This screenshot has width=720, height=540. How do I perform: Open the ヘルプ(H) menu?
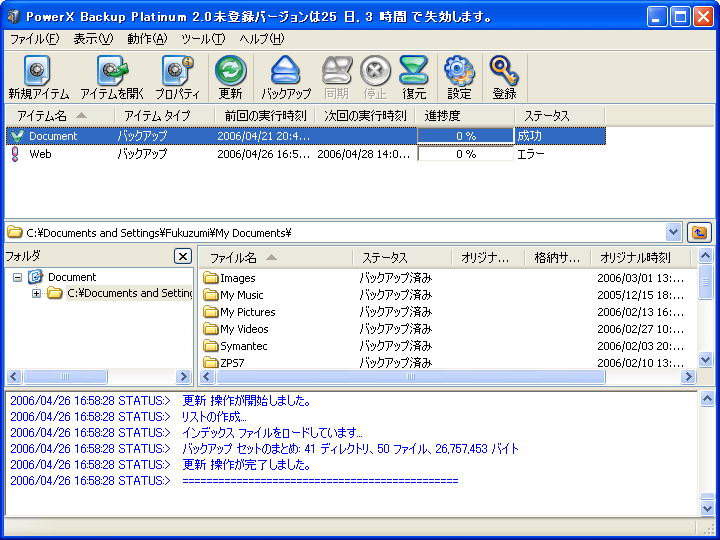262,39
